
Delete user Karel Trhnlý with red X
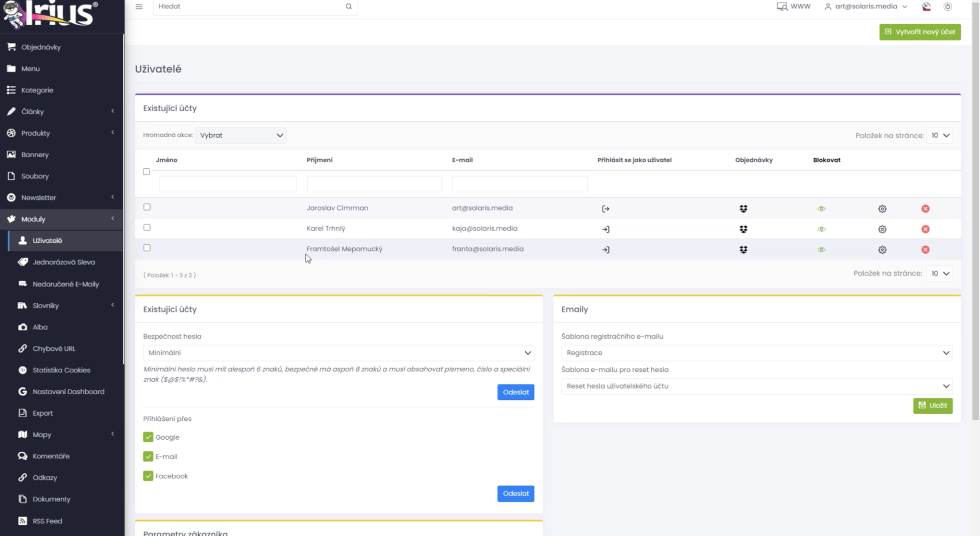click(x=925, y=229)
